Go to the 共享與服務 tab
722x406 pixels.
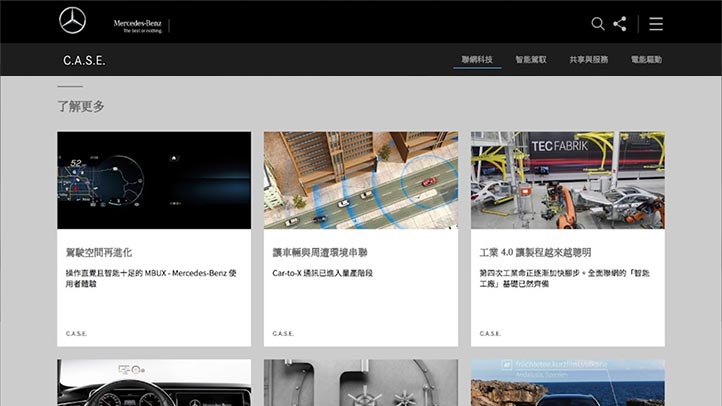pyautogui.click(x=588, y=60)
